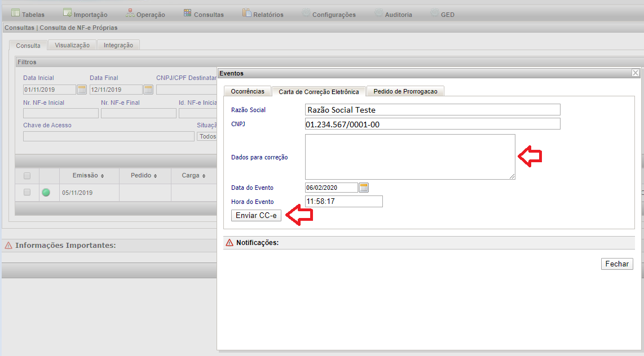Click the CNPJ input field

[433, 124]
